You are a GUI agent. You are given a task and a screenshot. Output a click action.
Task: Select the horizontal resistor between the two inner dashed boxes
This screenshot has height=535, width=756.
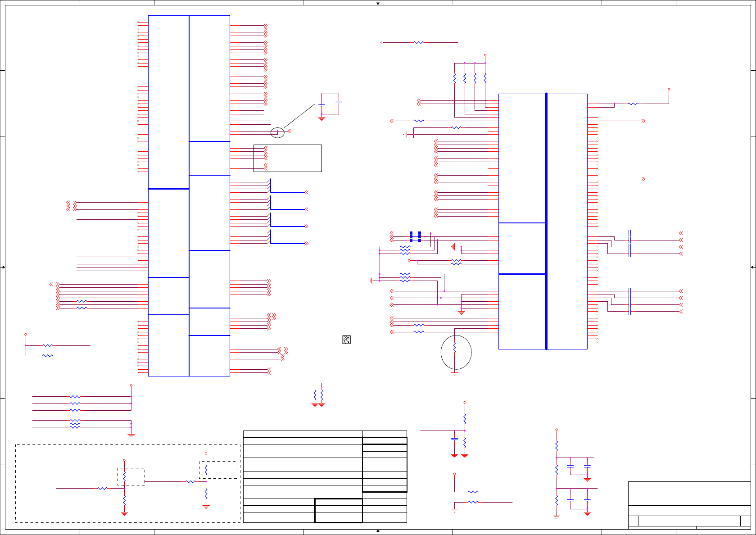coord(191,481)
